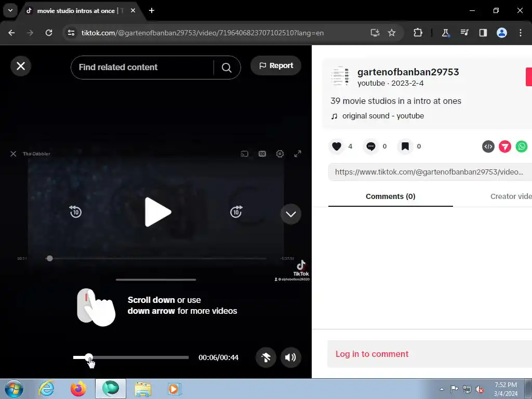Close the TikTok video viewer with X
Image resolution: width=532 pixels, height=399 pixels.
21,66
